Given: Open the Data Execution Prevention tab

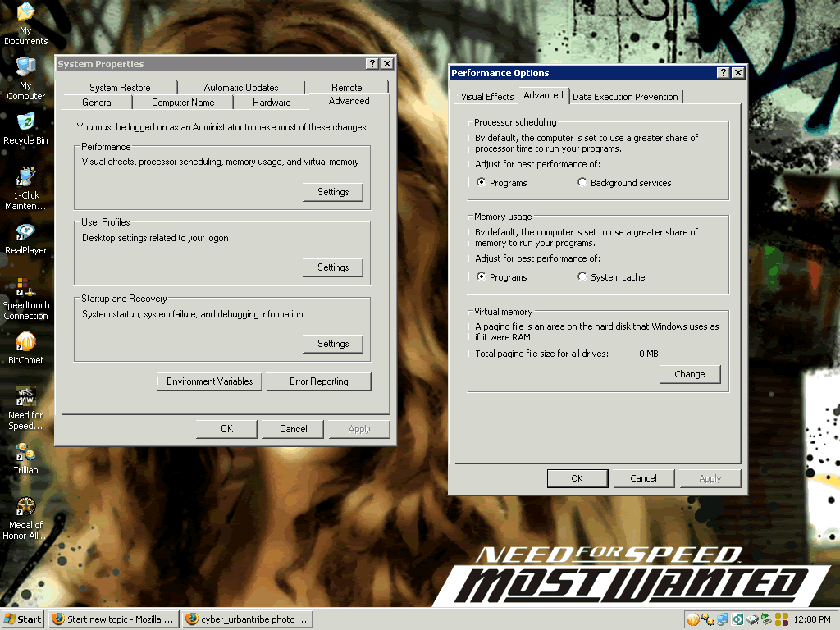Looking at the screenshot, I should (625, 97).
